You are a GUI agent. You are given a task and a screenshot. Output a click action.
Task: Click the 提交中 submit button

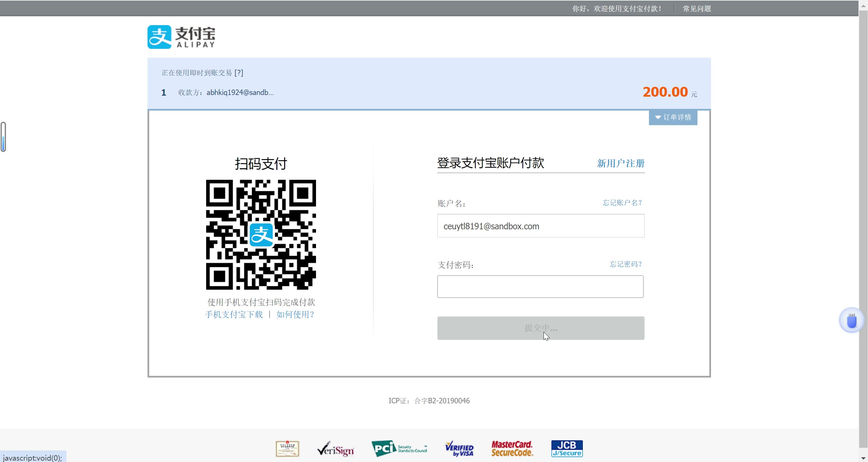(540, 328)
